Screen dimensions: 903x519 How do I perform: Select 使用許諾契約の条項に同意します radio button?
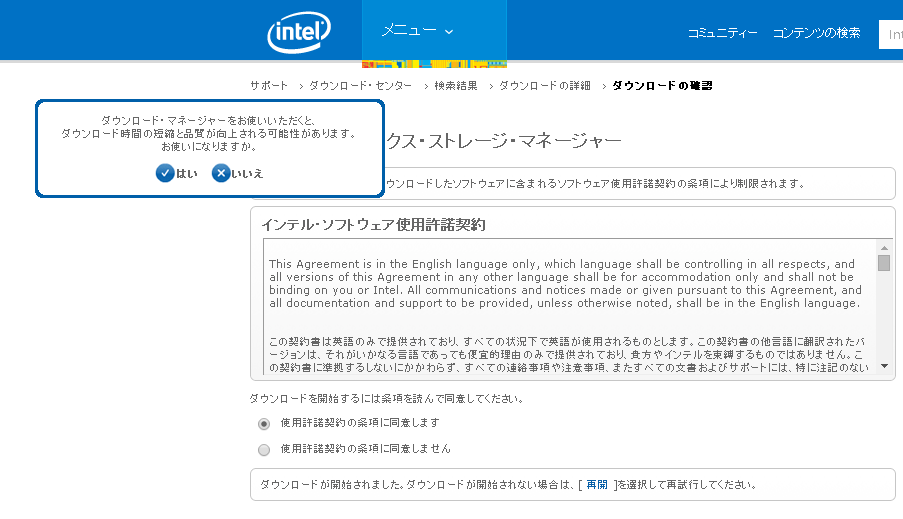(264, 424)
